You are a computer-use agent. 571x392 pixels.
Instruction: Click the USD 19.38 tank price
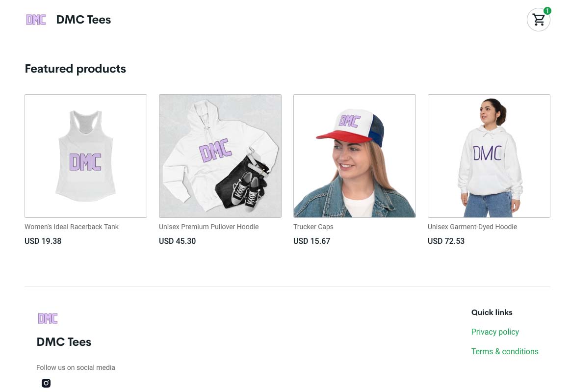click(43, 241)
